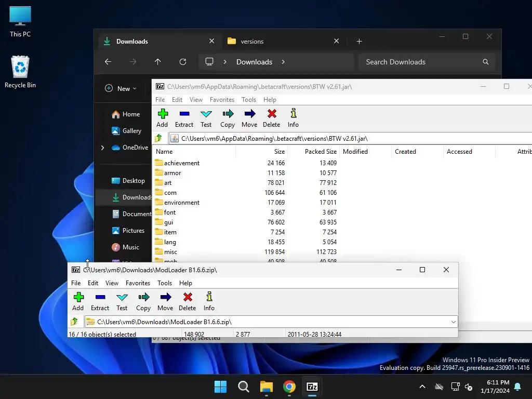Click the 7-Zip taskbar icon

click(x=312, y=387)
